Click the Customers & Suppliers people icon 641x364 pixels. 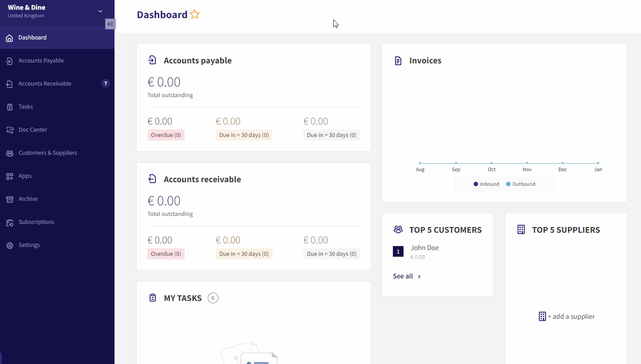(x=9, y=153)
